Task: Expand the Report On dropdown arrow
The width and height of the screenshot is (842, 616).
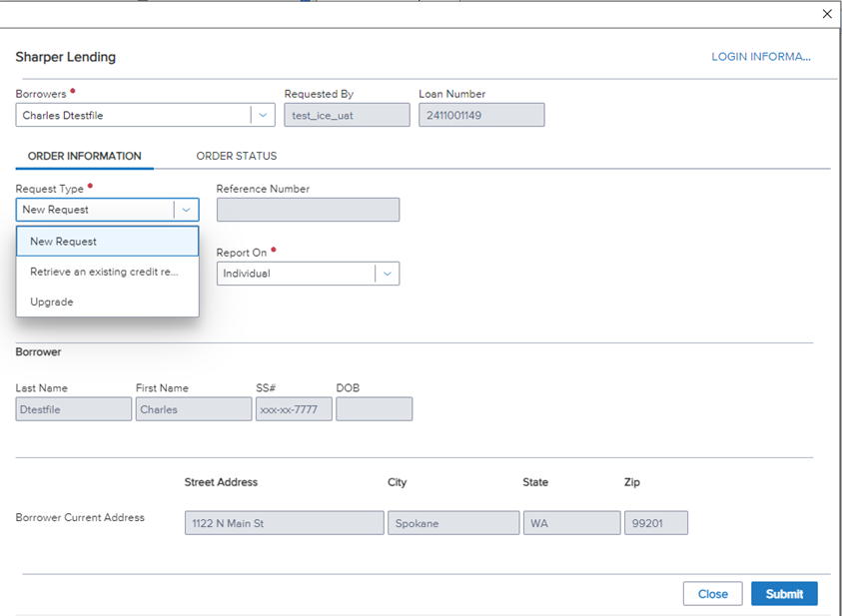Action: [388, 274]
